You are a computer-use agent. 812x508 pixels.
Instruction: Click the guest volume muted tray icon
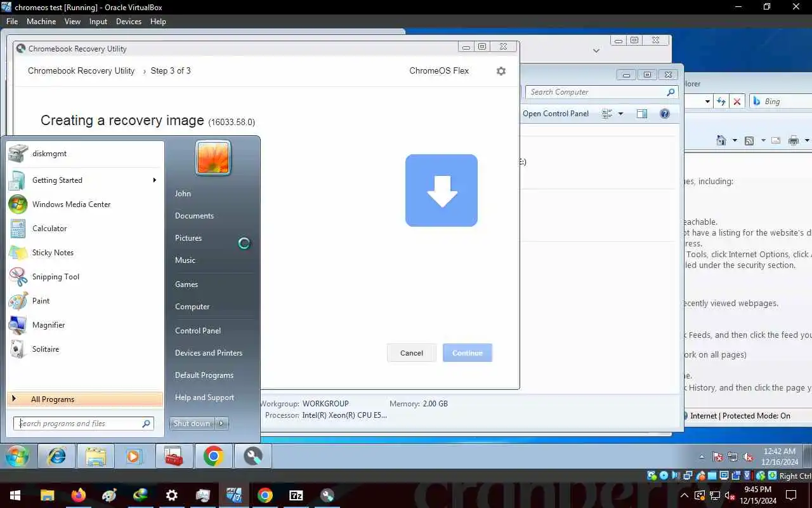748,457
